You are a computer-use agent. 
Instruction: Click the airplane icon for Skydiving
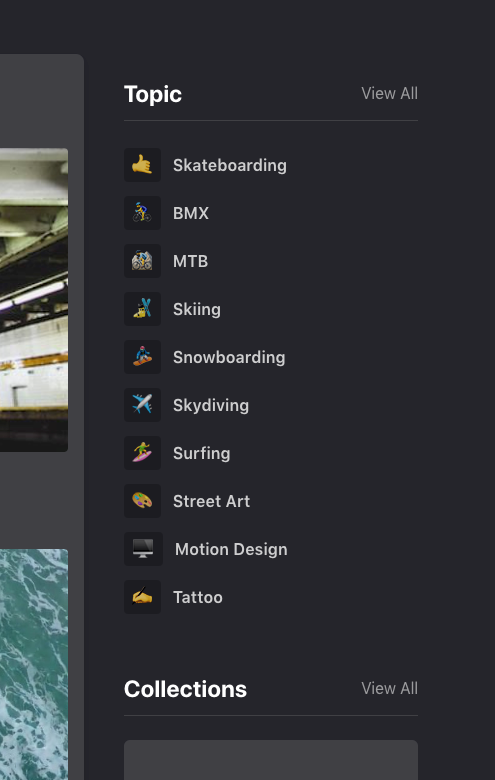[x=142, y=405]
